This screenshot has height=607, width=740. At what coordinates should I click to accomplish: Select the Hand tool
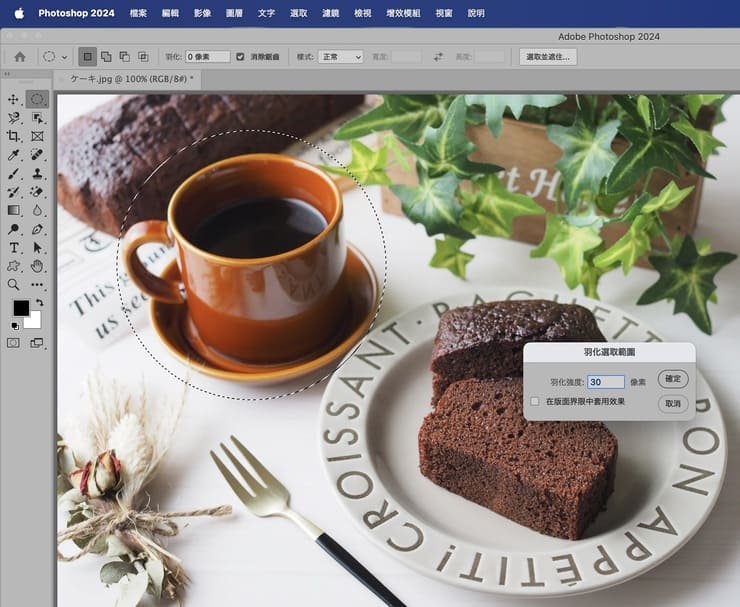37,266
